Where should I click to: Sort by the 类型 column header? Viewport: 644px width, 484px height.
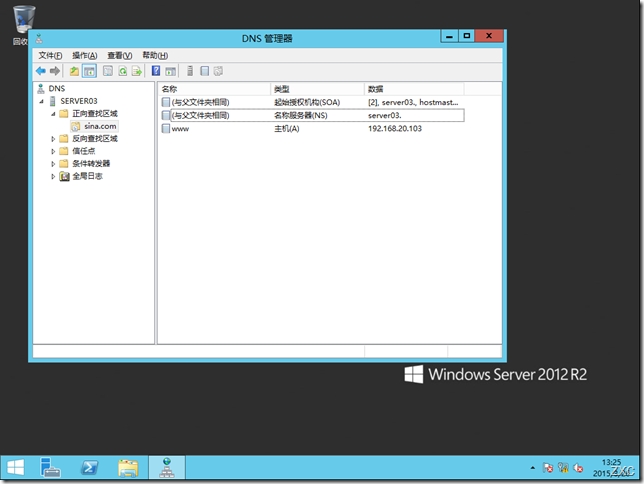[x=317, y=89]
